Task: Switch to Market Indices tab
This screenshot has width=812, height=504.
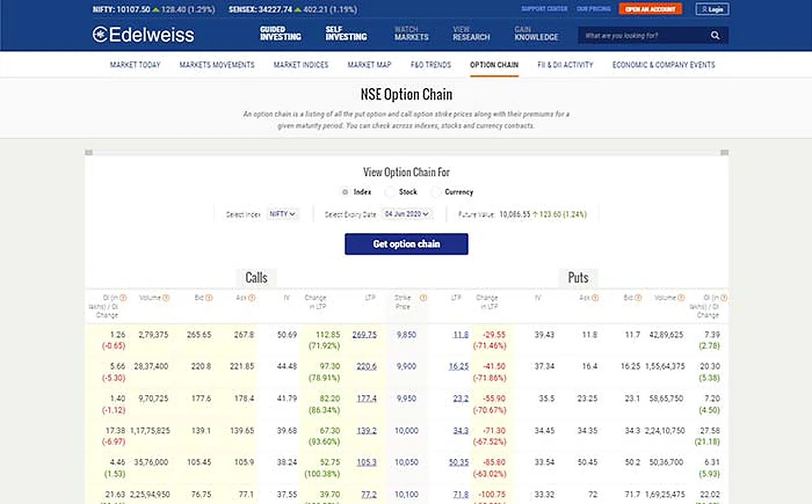Action: point(301,65)
